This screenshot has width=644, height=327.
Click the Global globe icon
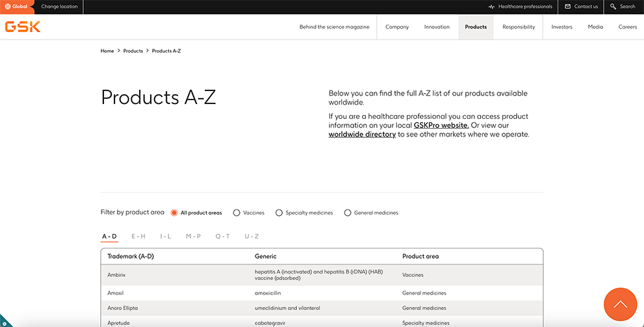tap(8, 7)
